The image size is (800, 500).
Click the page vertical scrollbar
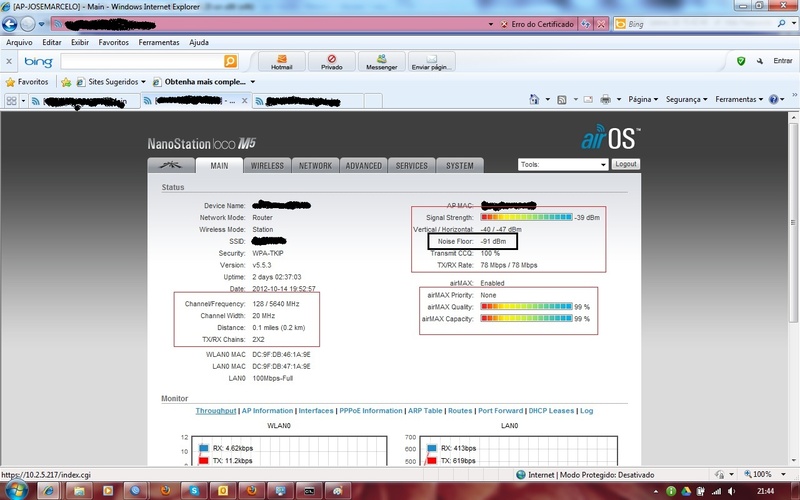[x=793, y=222]
